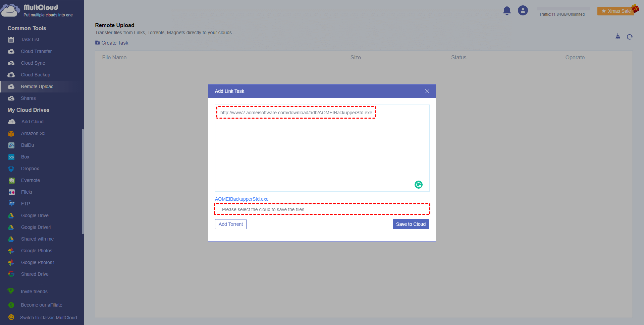Click the Dropbox icon
644x325 pixels.
coord(11,169)
